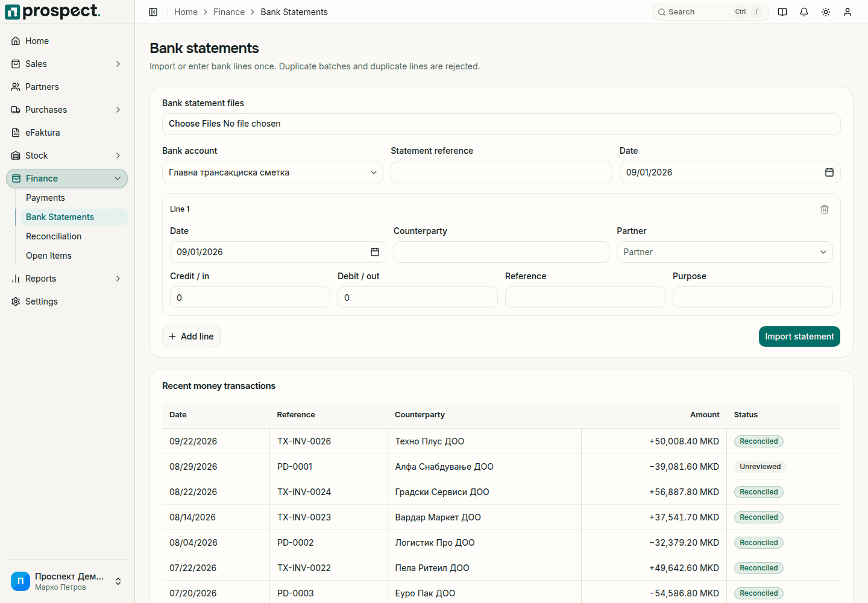The image size is (868, 603).
Task: Open the Bank account dropdown
Action: (x=272, y=172)
